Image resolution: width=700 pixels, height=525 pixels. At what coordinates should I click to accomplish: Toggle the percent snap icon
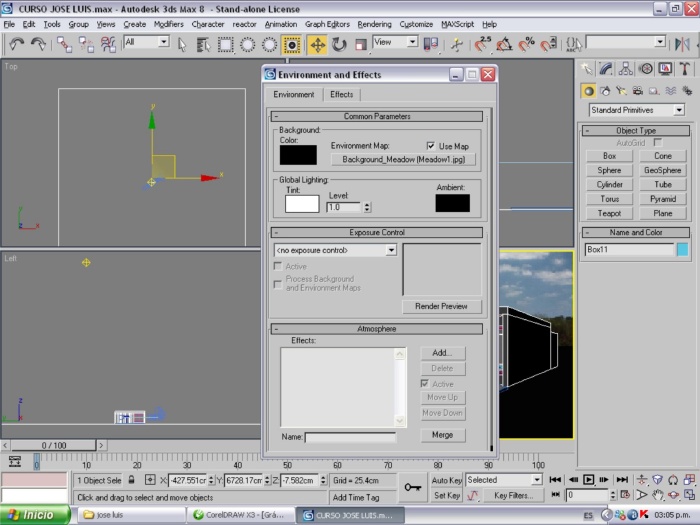[x=526, y=44]
